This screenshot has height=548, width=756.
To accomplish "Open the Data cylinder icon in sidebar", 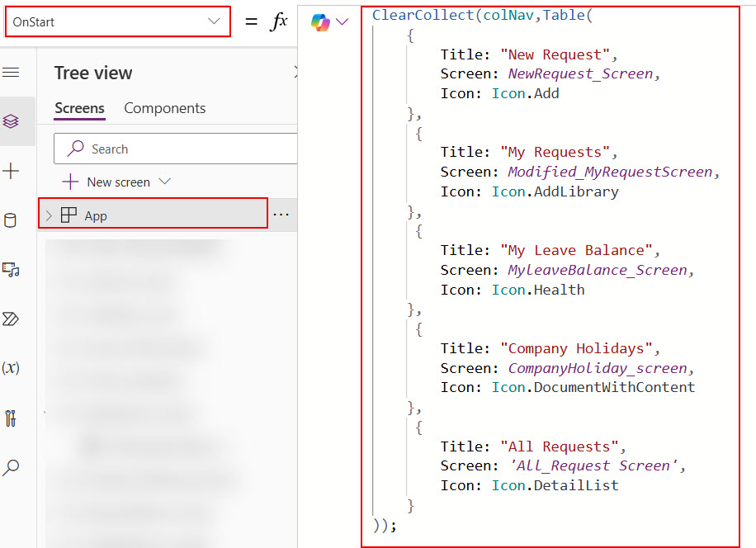I will pyautogui.click(x=10, y=220).
